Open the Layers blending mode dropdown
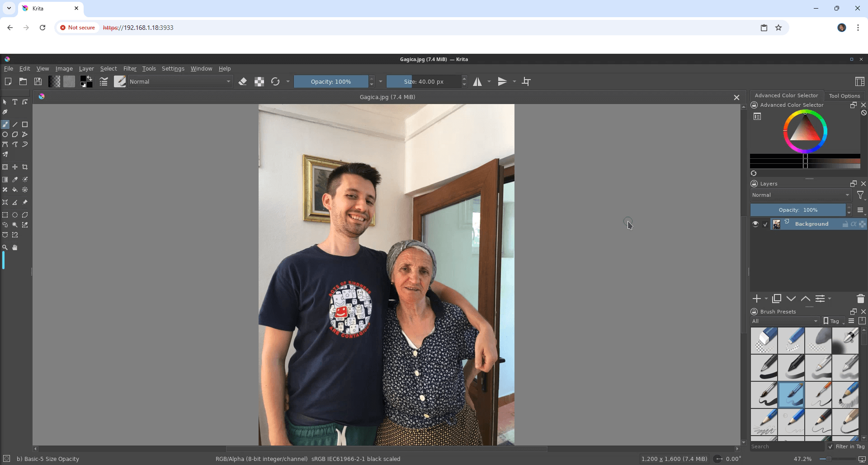Screen dimensions: 868x465 click(x=801, y=195)
